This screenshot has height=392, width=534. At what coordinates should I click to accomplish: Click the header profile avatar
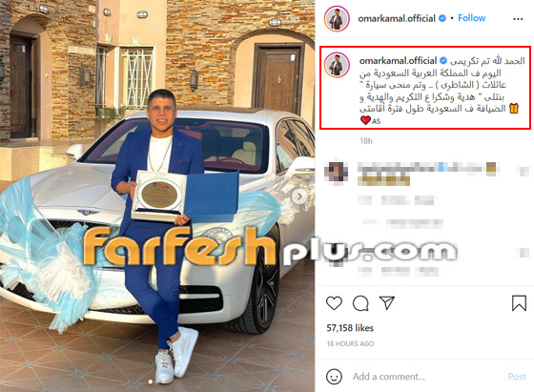pos(337,18)
